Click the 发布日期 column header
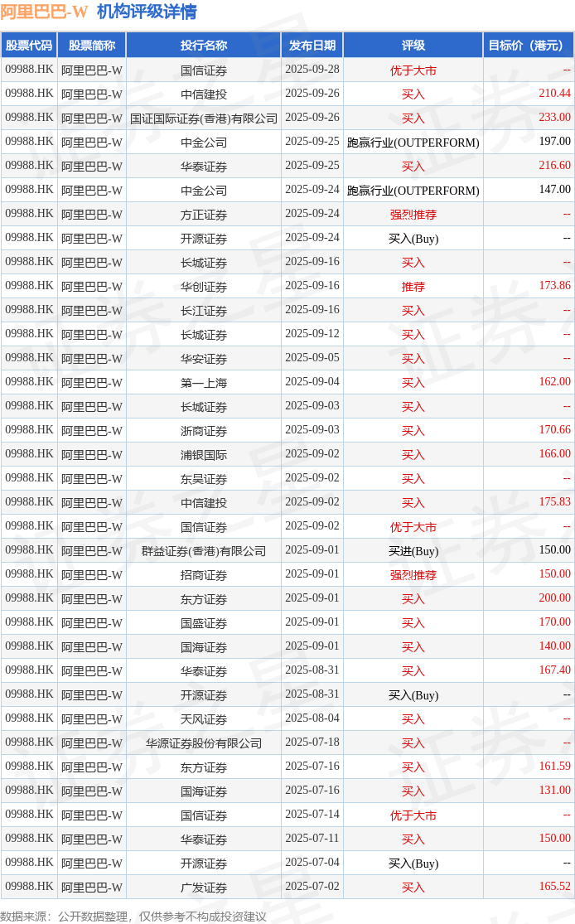575x924 pixels. [312, 46]
